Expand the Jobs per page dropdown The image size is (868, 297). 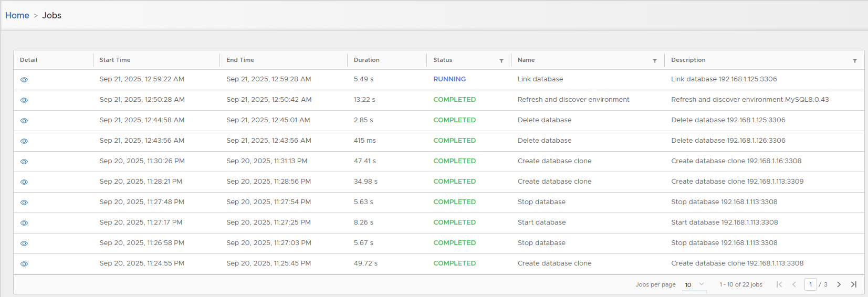694,284
